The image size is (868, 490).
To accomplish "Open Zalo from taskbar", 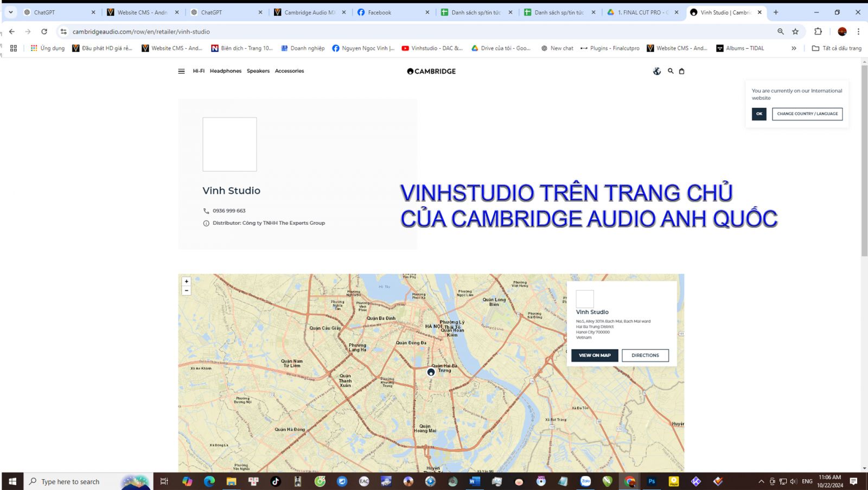I will tap(585, 481).
